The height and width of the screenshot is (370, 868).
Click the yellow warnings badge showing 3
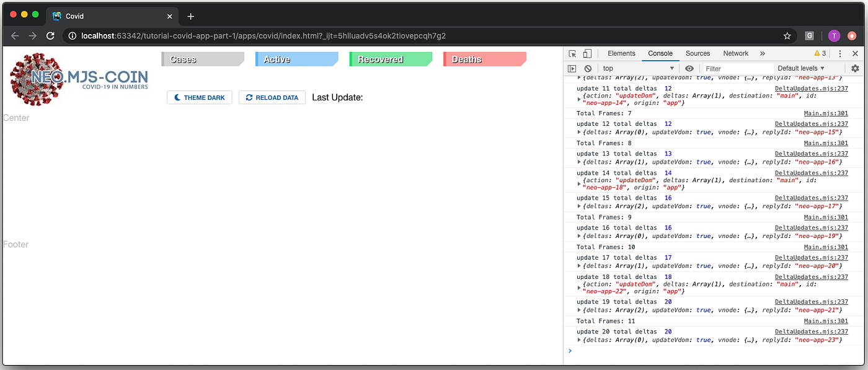[x=820, y=53]
